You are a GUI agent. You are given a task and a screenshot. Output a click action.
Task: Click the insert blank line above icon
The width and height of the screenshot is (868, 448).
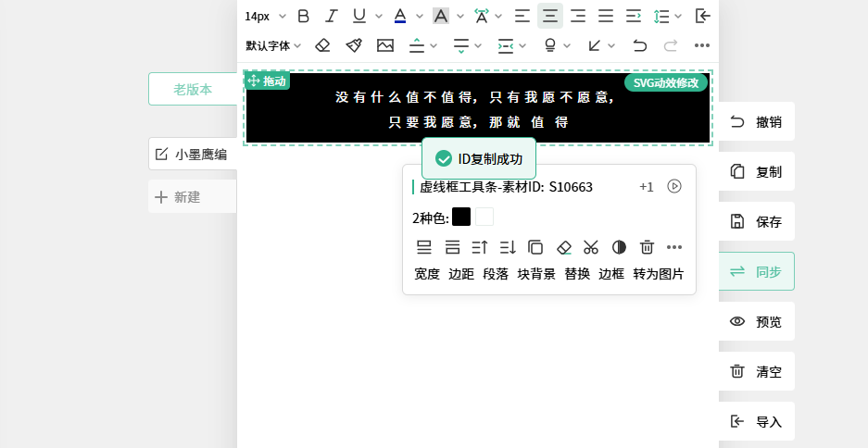pos(452,247)
